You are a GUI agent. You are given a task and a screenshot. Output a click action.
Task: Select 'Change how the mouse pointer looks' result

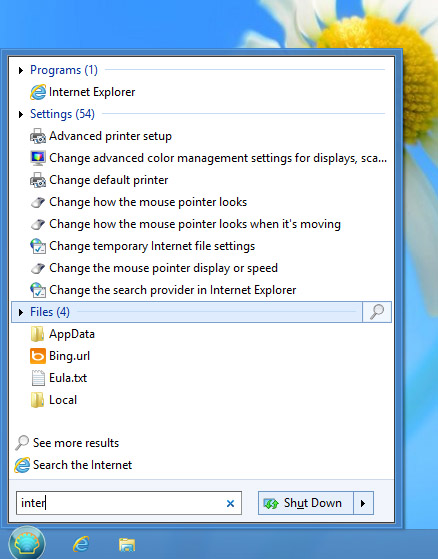pos(148,202)
